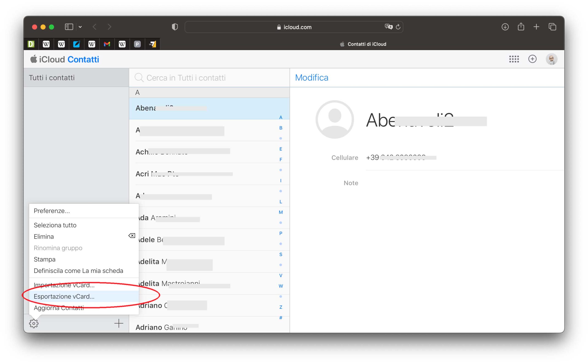Select Esportazione vCard menu entry
Screen dimensions: 588x364
pyautogui.click(x=64, y=296)
